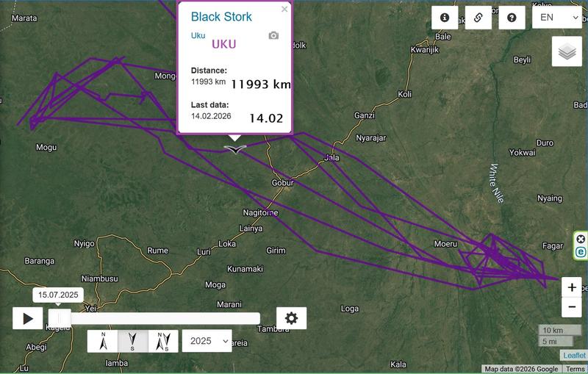588x374 pixels.
Task: Click the timeline slider handle
Action: pos(60,319)
